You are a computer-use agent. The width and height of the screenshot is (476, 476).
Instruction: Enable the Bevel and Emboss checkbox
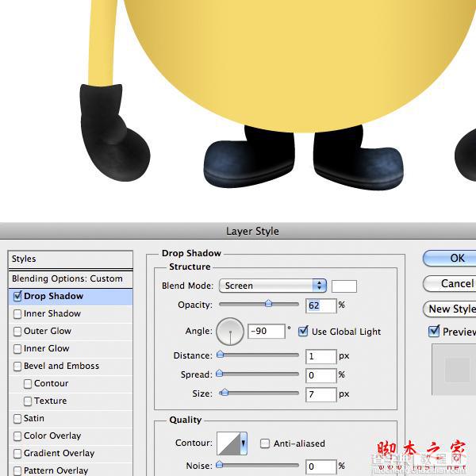(x=17, y=366)
